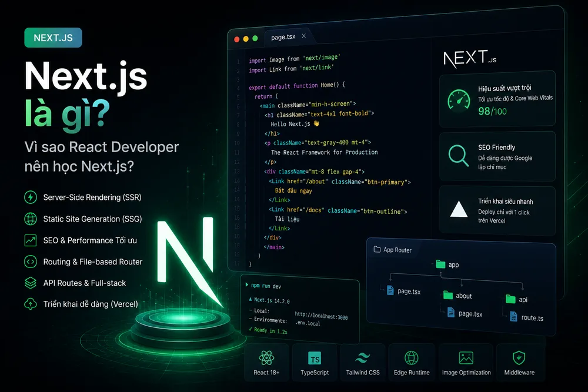Open page.tsx under the about folder
588x392 pixels.
(465, 313)
